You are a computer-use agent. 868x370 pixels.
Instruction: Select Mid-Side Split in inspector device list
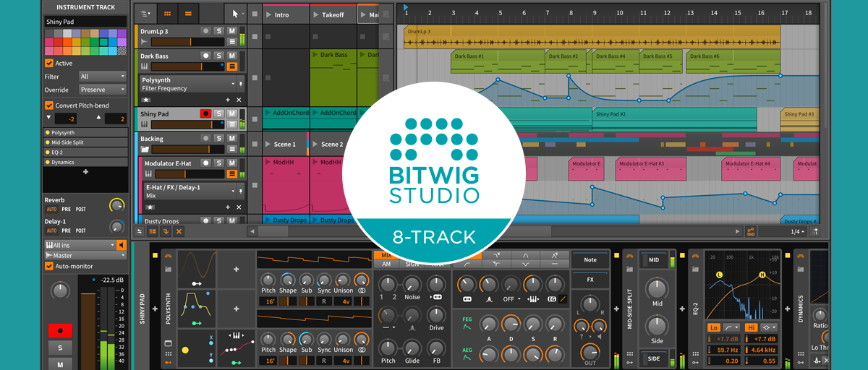[85, 142]
